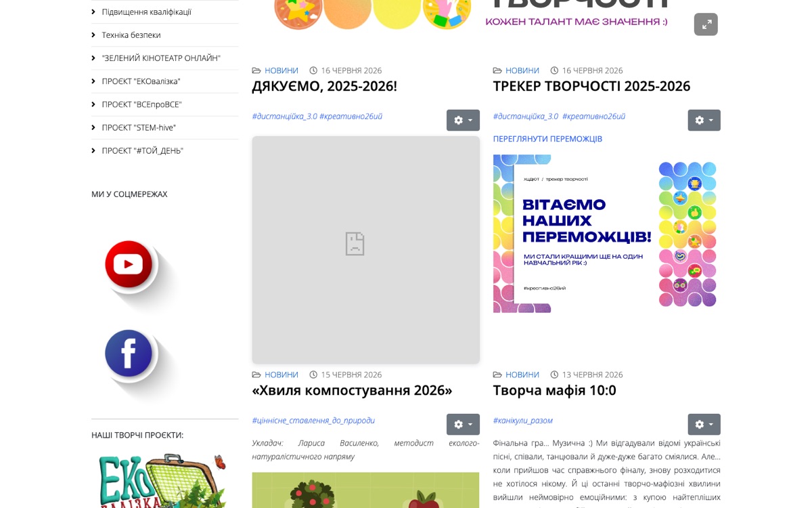Click #дистанційка_3.0 tag under ДЯКУЄМО post
Viewport: 812px width, 508px height.
tap(284, 116)
